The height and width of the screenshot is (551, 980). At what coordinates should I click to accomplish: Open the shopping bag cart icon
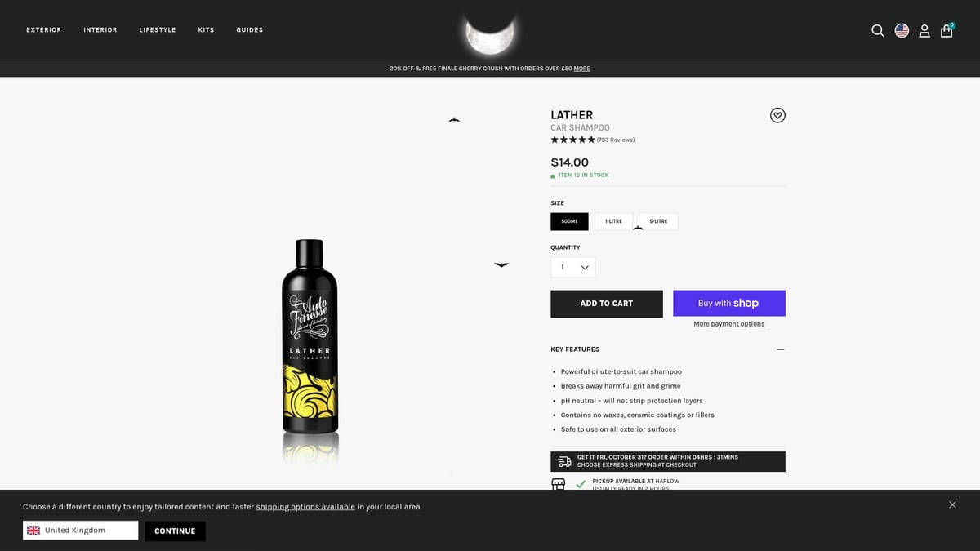(x=947, y=30)
